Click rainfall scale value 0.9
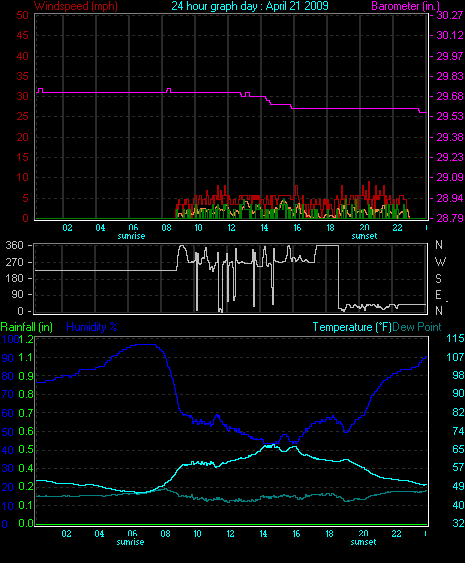 pos(25,376)
